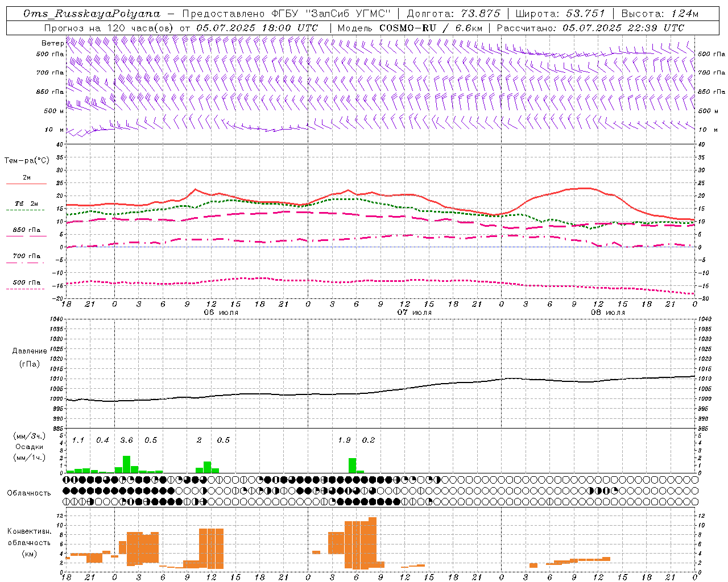728x582 pixels.
Task: Click the 'Облачность' cloud cover label
Action: click(x=29, y=493)
